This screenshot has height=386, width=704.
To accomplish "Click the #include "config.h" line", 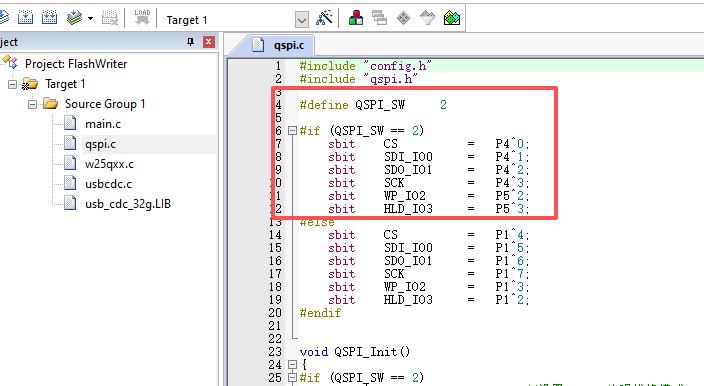I will click(365, 66).
